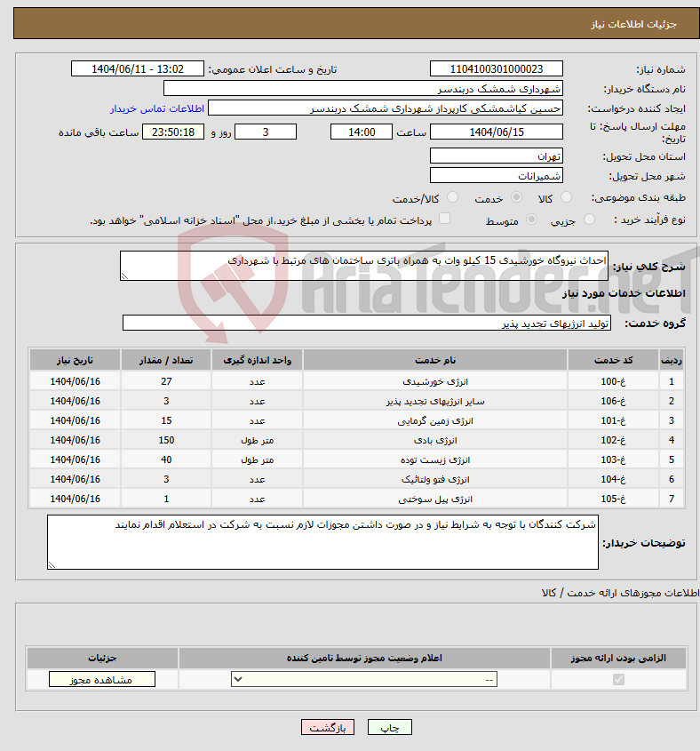The width and height of the screenshot is (700, 751).
Task: Click the deadline date field 1404/06/15
Action: [x=497, y=132]
